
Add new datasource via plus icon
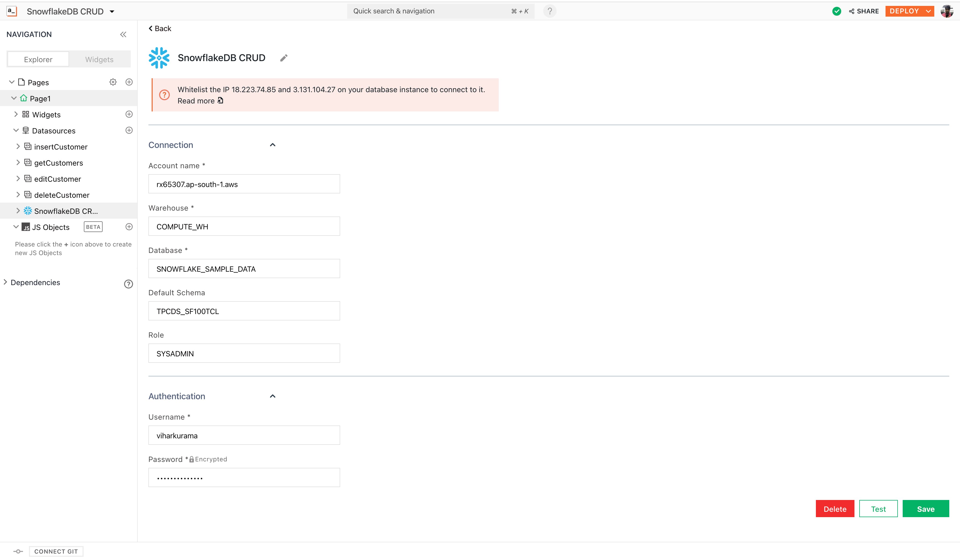click(129, 130)
